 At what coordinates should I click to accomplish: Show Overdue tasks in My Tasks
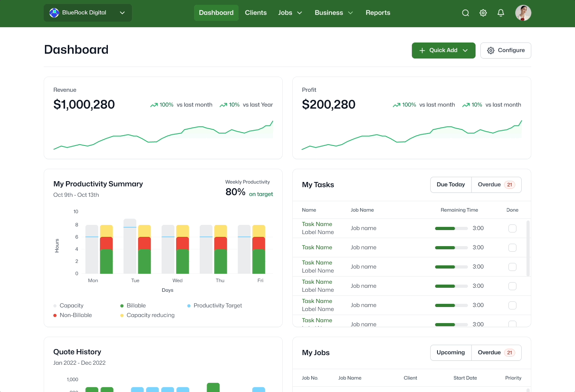[x=496, y=185]
